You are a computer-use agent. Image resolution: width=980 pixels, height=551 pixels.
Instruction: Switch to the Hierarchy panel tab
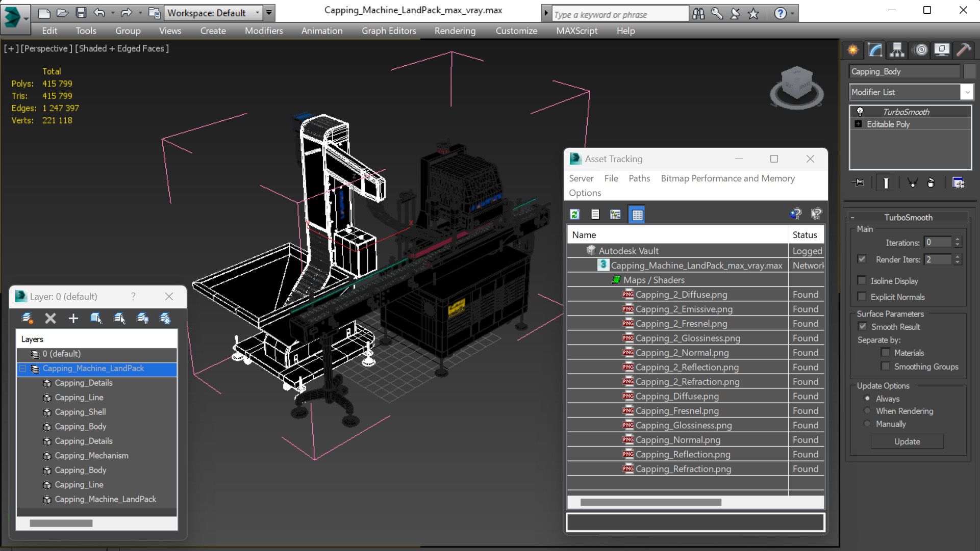[897, 50]
